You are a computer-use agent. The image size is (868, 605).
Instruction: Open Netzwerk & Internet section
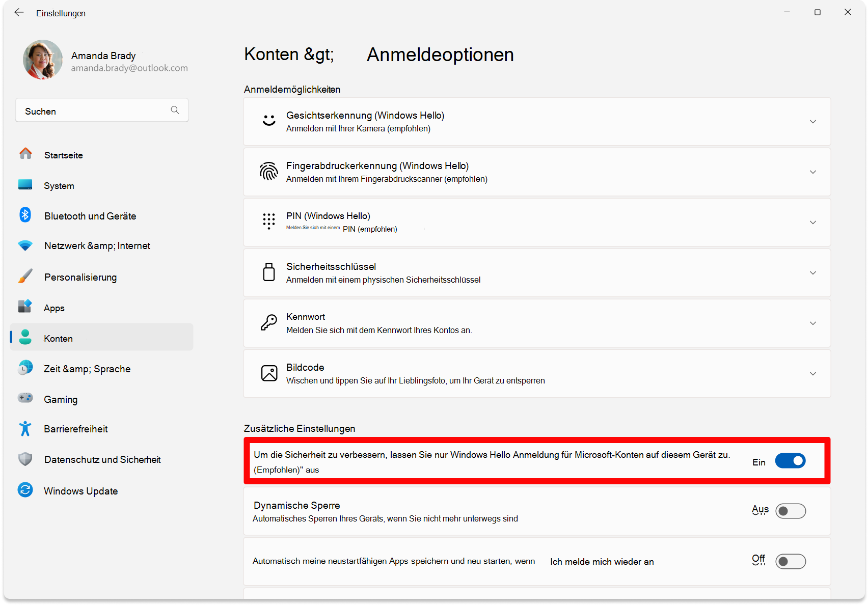click(x=102, y=245)
